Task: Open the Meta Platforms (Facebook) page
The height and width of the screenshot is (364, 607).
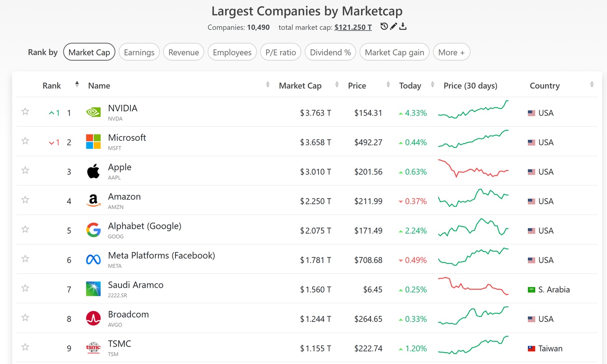Action: [x=162, y=255]
